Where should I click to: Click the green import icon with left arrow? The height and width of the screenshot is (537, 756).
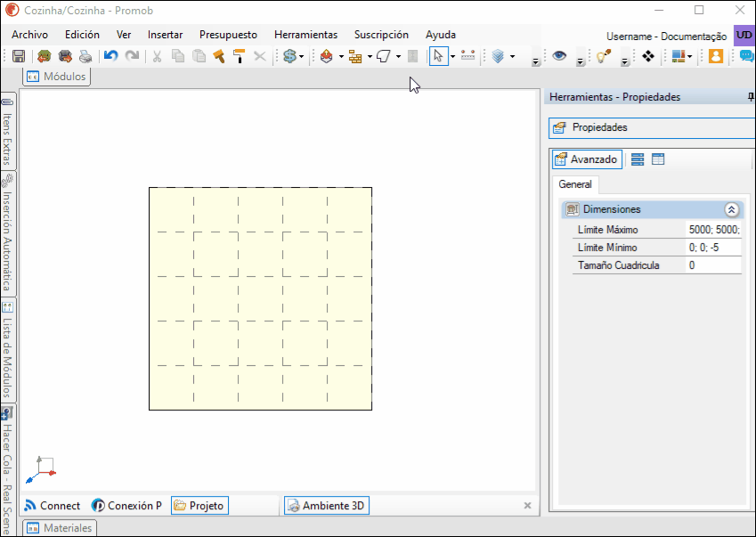tap(44, 56)
